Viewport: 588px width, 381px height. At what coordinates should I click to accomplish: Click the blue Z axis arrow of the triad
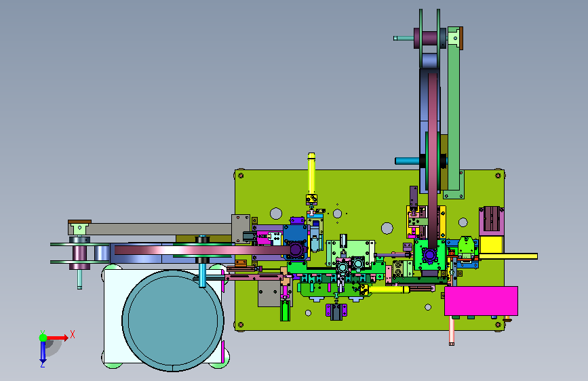(43, 351)
